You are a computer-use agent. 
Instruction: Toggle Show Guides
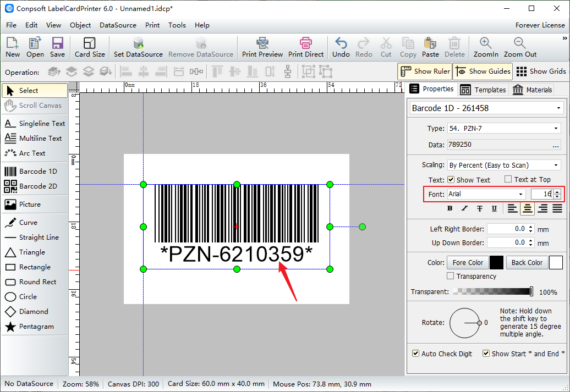coord(483,71)
